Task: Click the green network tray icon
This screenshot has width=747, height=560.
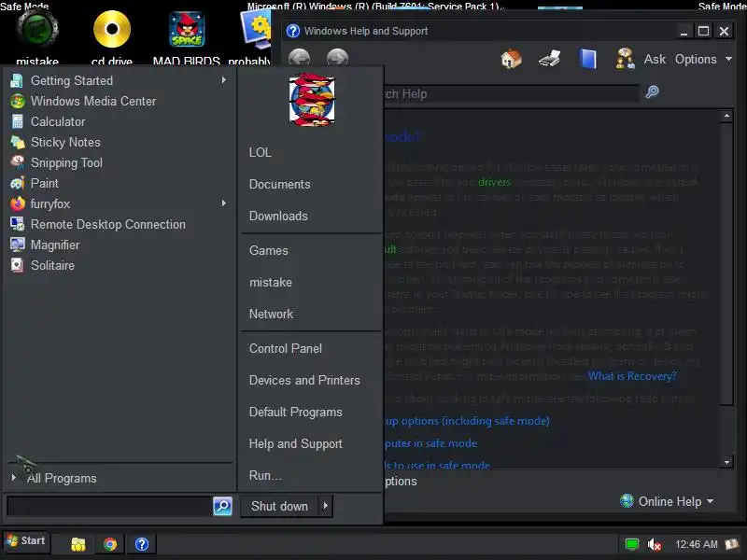Action: 632,544
